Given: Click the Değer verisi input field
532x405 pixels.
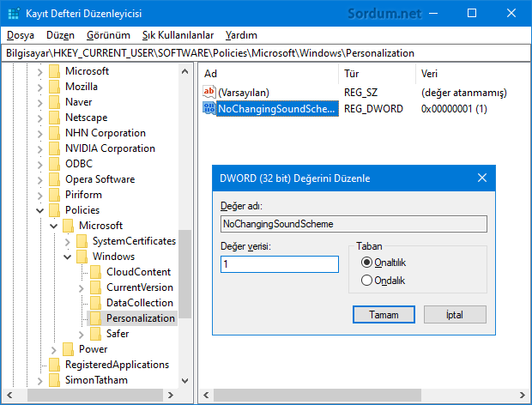Looking at the screenshot, I should 279,265.
